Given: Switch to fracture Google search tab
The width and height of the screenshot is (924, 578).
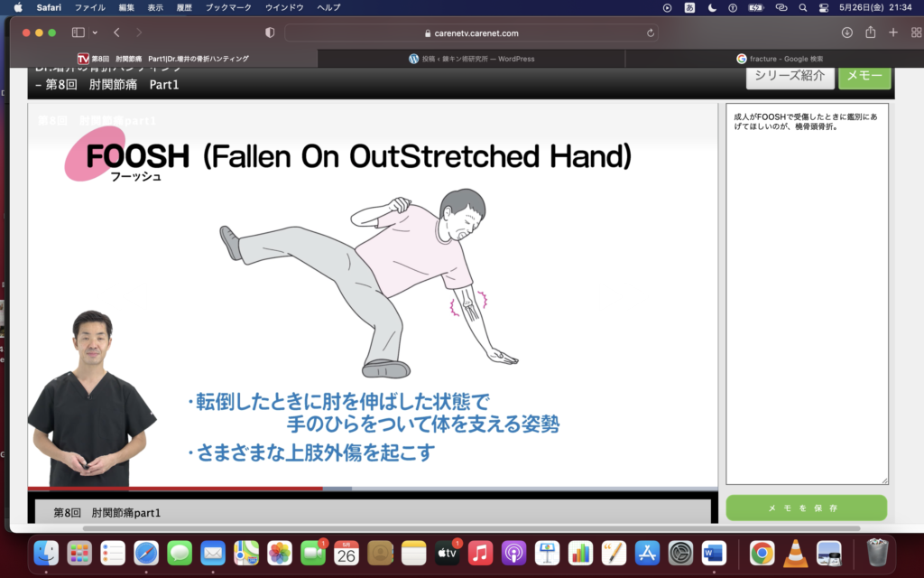Looking at the screenshot, I should click(780, 59).
